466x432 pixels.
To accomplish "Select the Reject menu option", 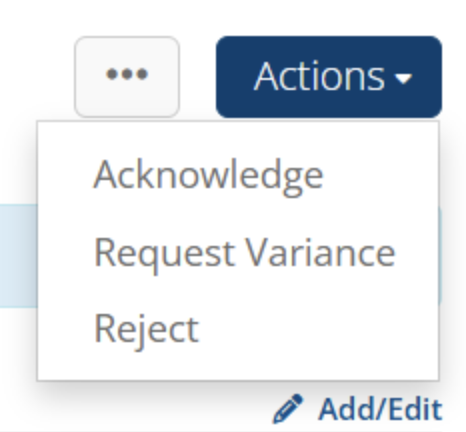I will (x=238, y=329).
